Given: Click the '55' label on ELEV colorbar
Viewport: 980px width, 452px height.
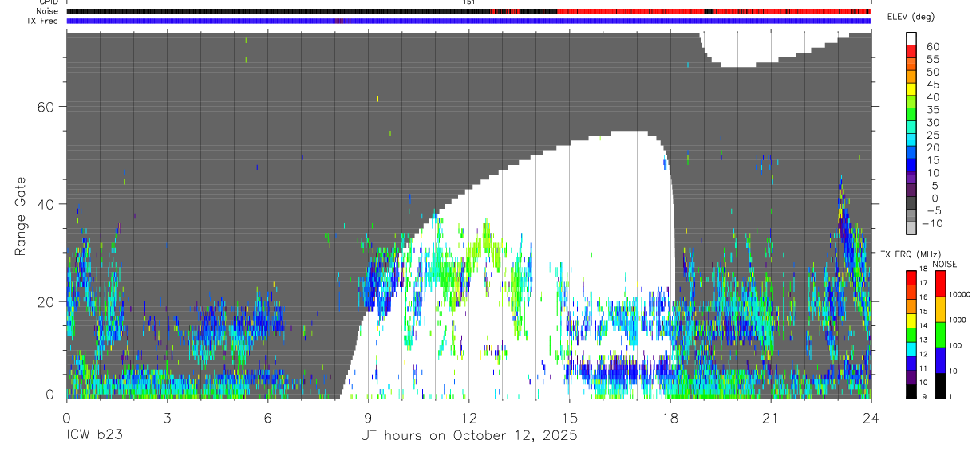Looking at the screenshot, I should tap(931, 60).
